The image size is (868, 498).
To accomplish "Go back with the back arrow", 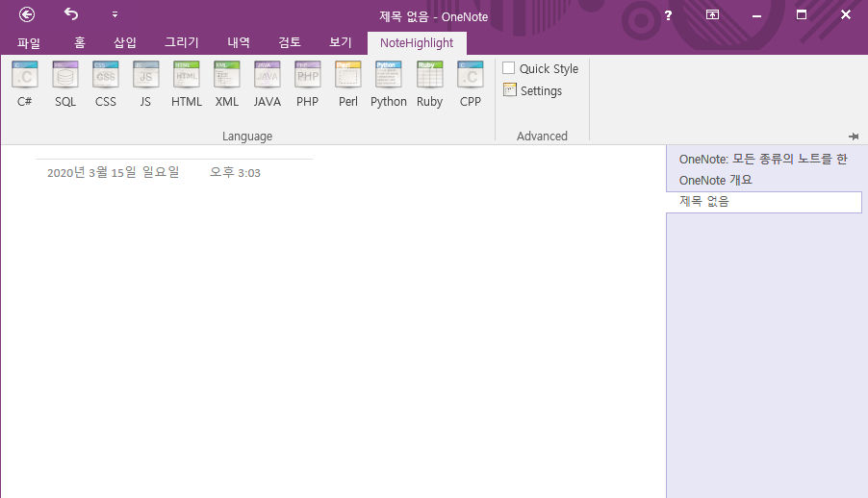I will (x=27, y=14).
